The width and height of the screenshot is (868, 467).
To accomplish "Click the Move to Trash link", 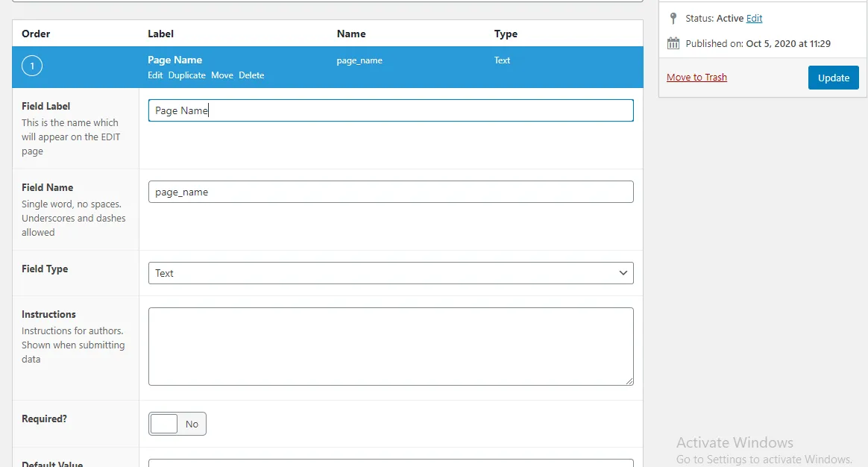I will [x=696, y=77].
